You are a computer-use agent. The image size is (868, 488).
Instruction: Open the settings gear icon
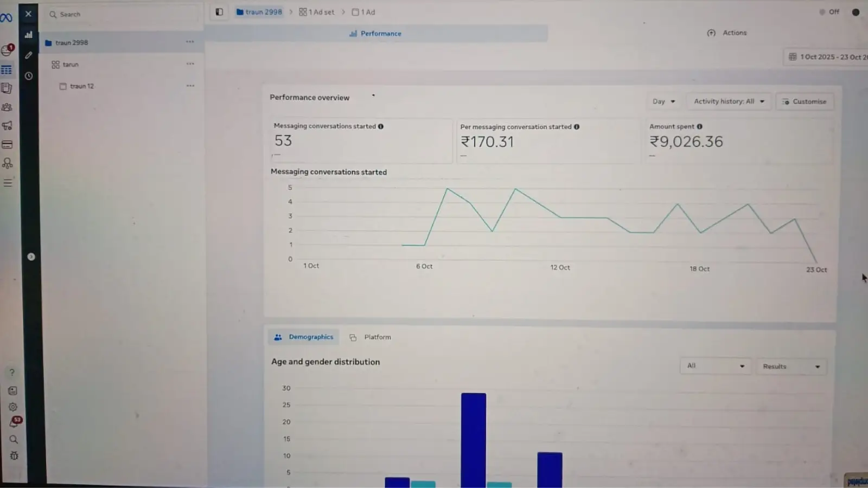pyautogui.click(x=13, y=407)
